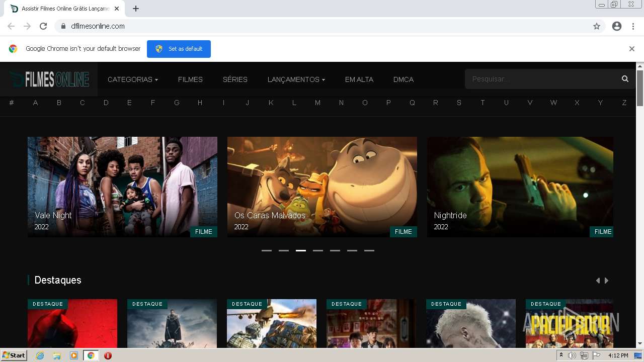Click the Filmes Online site logo
The width and height of the screenshot is (644, 362).
[49, 79]
